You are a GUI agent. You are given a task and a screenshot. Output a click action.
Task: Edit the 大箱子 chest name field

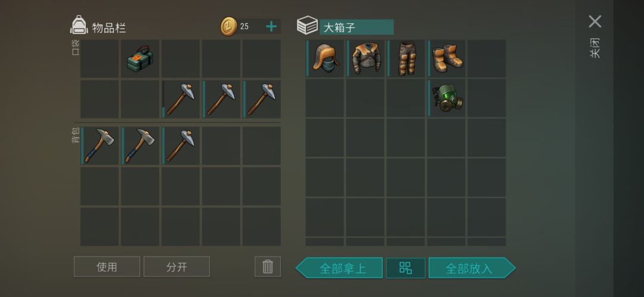(357, 27)
